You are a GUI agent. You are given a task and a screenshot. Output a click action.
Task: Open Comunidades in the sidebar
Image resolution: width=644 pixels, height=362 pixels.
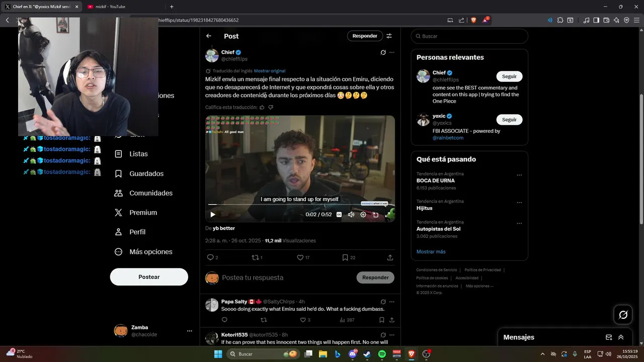144,193
